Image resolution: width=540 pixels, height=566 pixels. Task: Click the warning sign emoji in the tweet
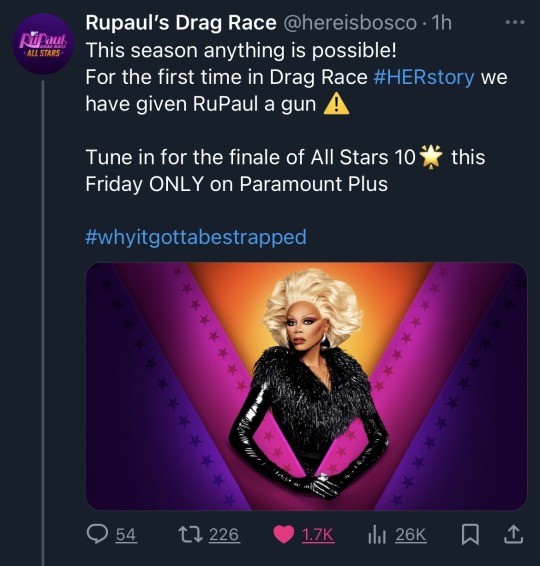tap(336, 104)
